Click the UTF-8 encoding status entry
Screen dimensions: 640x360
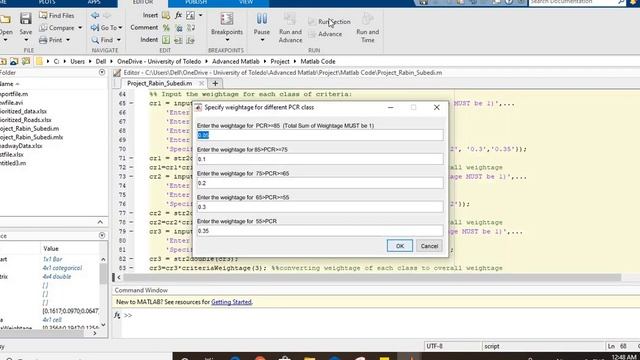(434, 346)
